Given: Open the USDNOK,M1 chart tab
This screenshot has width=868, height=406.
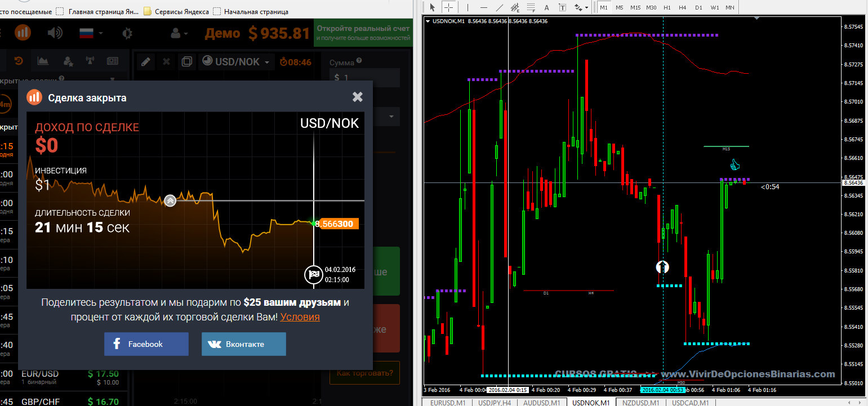Looking at the screenshot, I should [590, 403].
